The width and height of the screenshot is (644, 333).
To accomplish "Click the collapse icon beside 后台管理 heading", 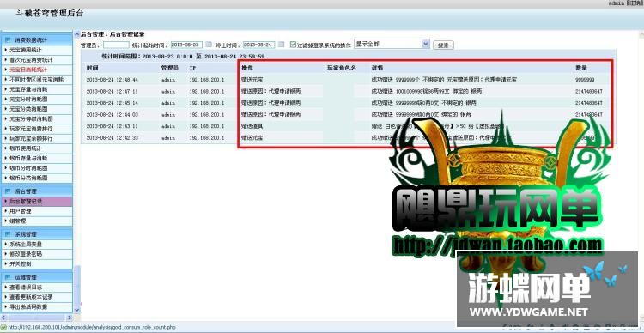I will [x=76, y=35].
